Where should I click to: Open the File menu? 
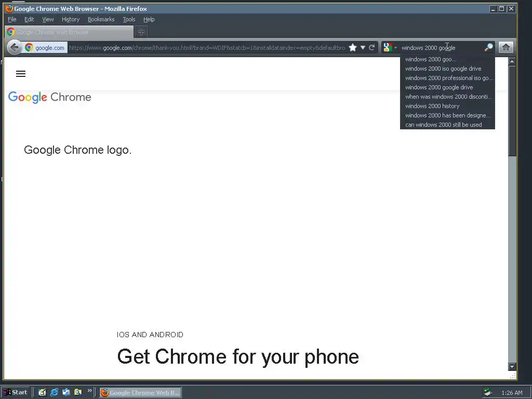tap(12, 19)
